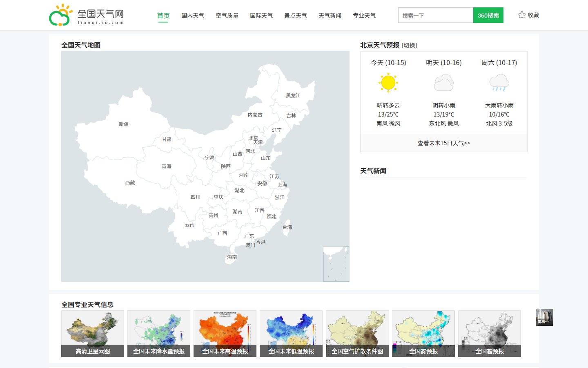Open the 国际天气 menu

pyautogui.click(x=261, y=16)
